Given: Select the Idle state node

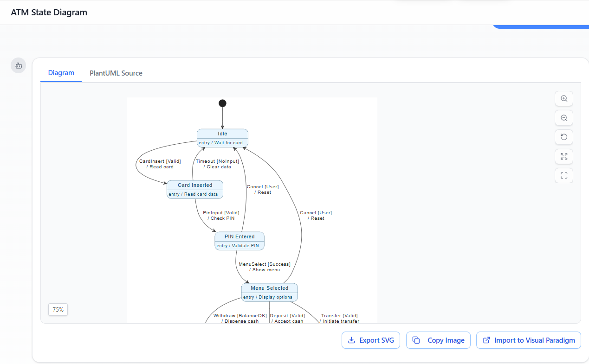Looking at the screenshot, I should [x=222, y=138].
